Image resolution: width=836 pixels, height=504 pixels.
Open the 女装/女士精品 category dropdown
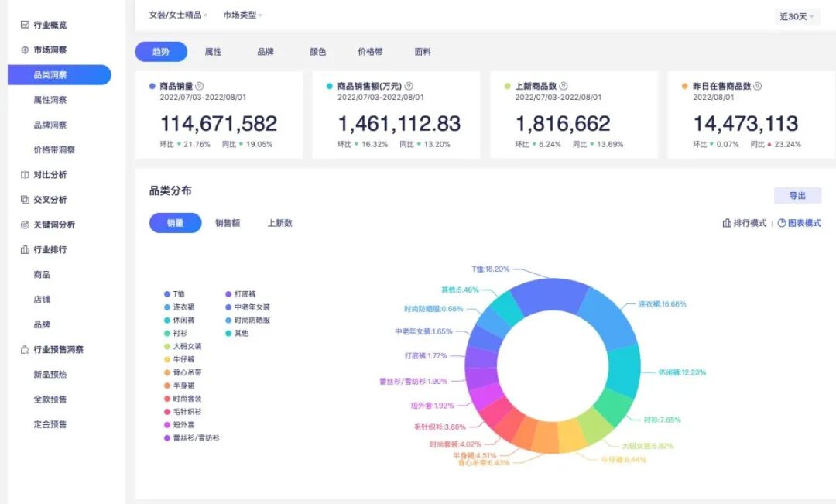(178, 15)
